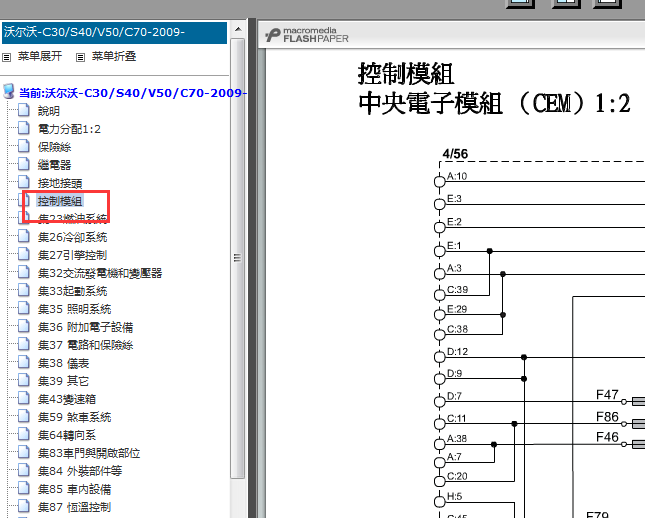Click the page icon beside 集35 照明系統
Viewport: 645px width, 518px height.
point(23,308)
